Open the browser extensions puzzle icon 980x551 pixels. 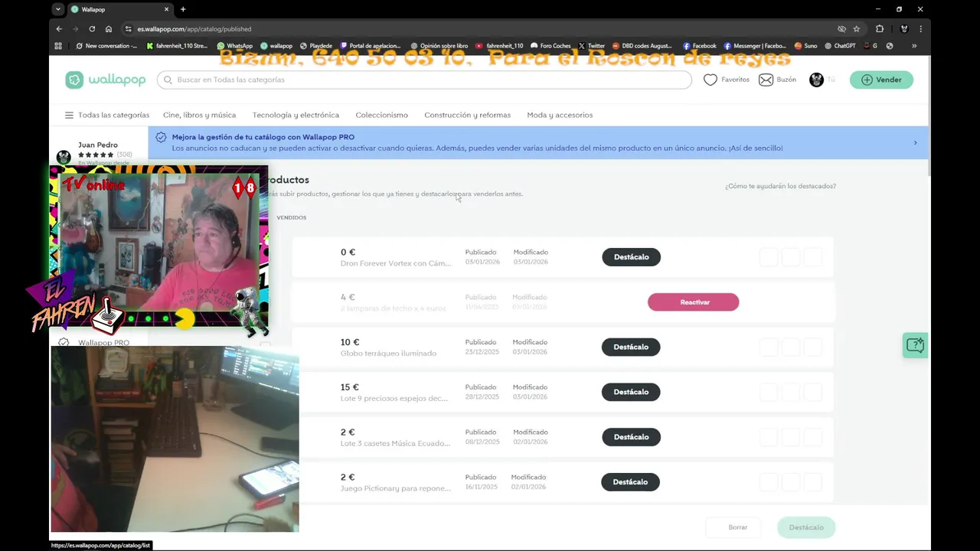[880, 29]
